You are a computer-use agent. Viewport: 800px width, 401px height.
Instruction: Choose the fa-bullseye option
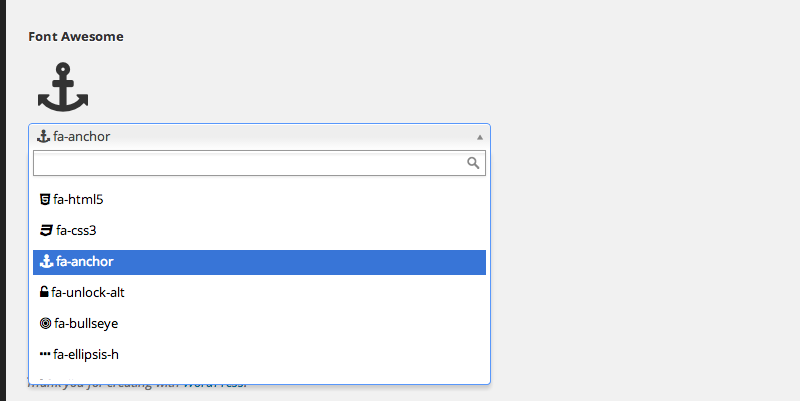(x=86, y=323)
